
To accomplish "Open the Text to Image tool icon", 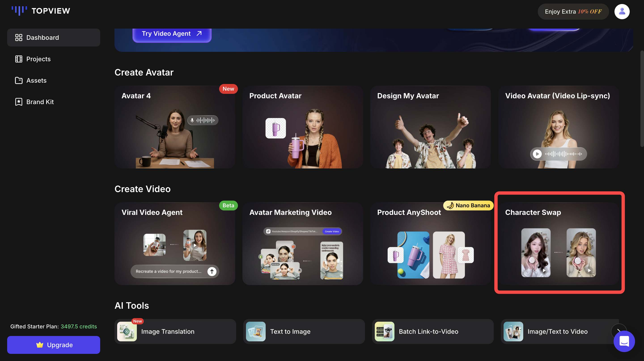I will tap(255, 332).
